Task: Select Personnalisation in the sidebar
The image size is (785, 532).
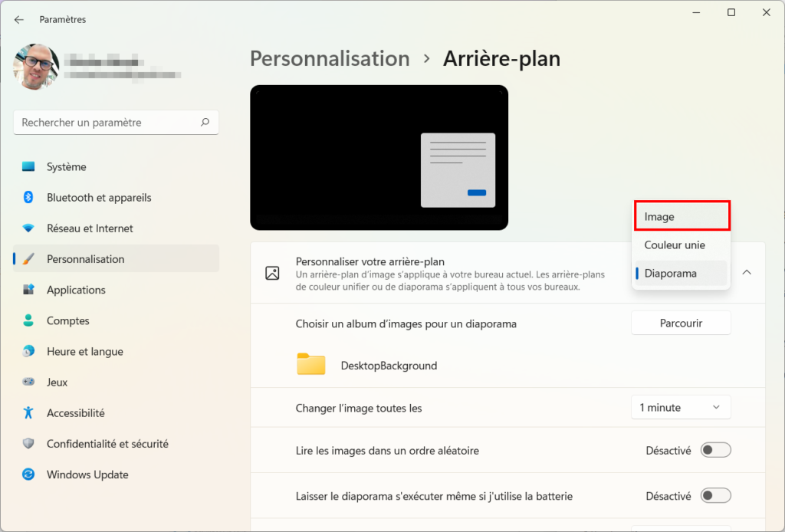Action: click(x=117, y=259)
